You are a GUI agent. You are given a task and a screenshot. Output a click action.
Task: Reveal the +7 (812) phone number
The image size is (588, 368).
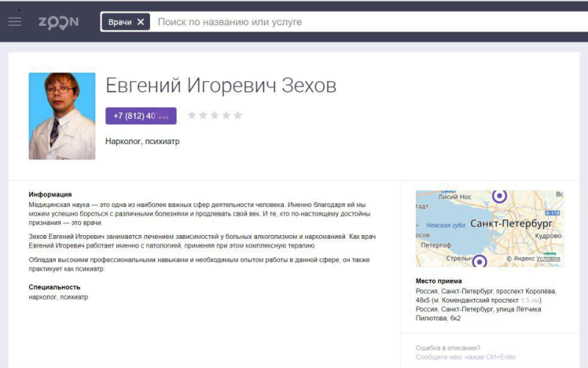140,116
